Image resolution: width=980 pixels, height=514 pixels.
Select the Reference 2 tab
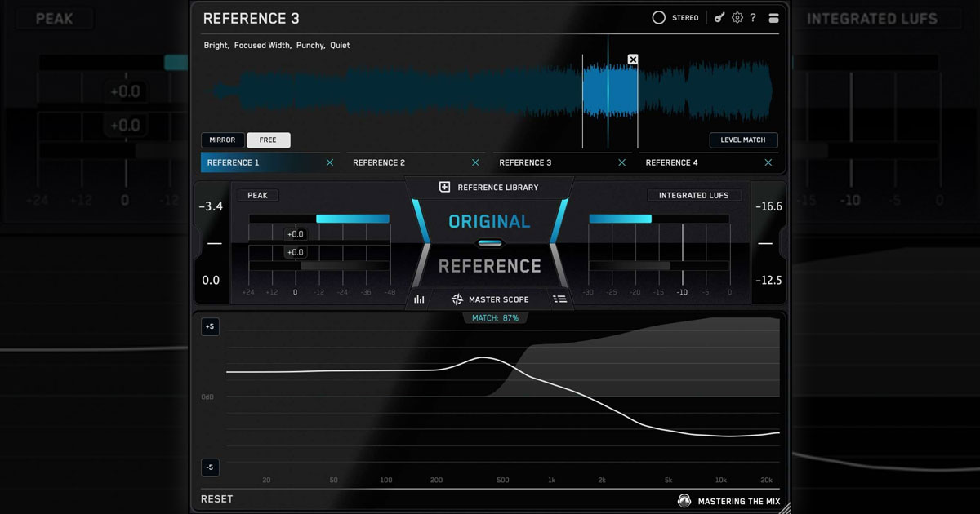click(415, 162)
